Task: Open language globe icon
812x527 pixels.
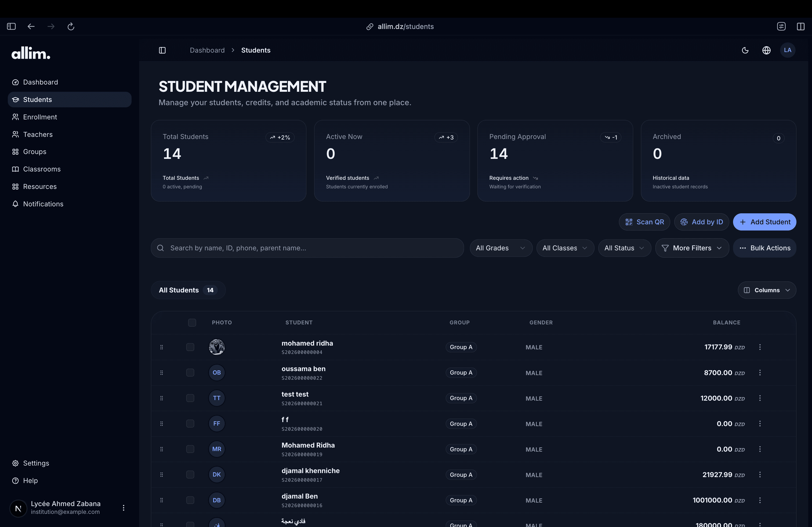Action: click(x=766, y=50)
